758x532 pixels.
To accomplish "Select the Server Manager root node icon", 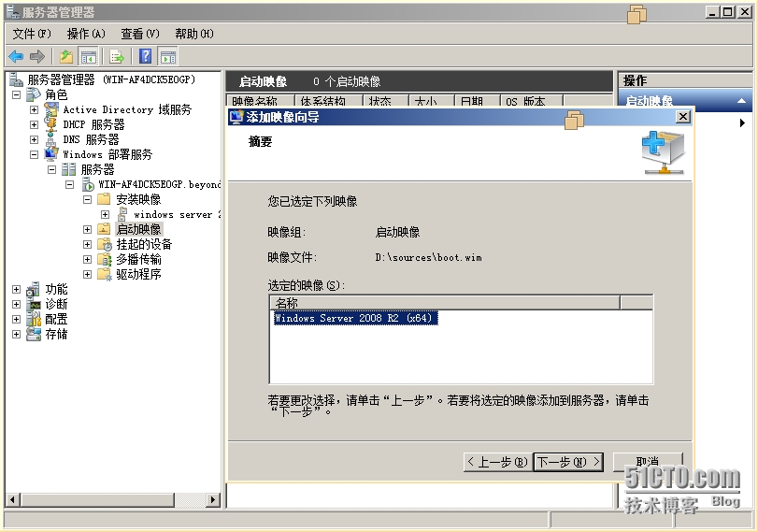I will point(17,79).
